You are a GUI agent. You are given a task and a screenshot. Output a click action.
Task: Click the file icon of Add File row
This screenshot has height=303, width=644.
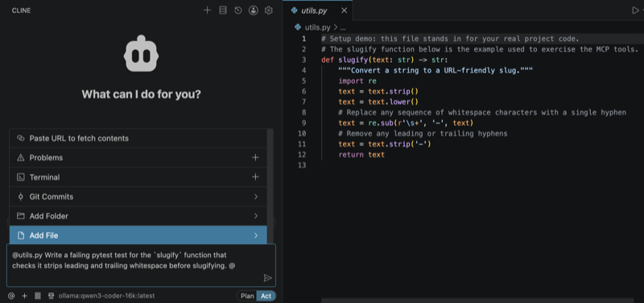click(21, 235)
